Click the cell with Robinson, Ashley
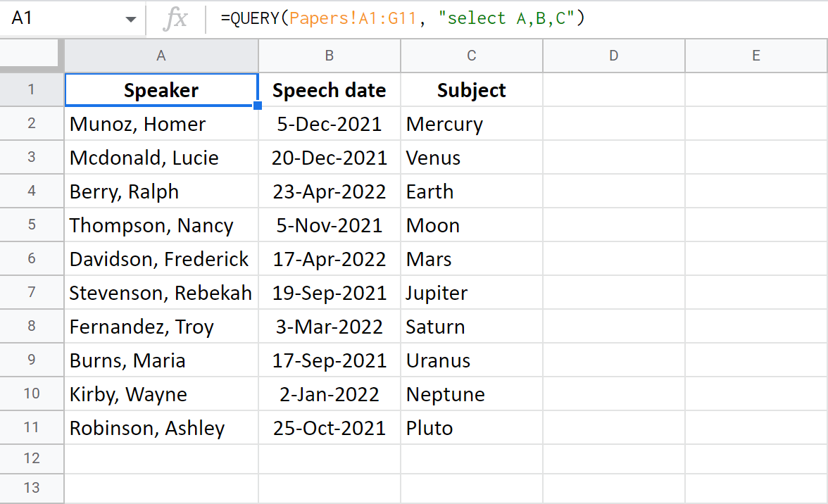828x504 pixels. click(161, 428)
